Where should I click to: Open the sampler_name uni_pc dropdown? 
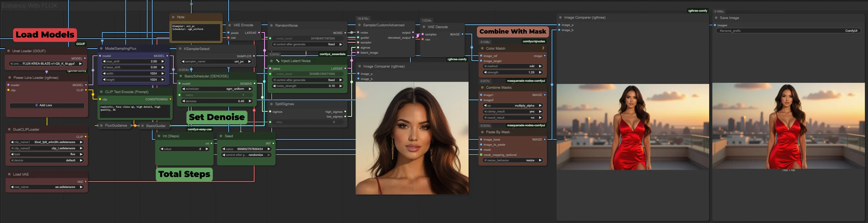pyautogui.click(x=217, y=62)
